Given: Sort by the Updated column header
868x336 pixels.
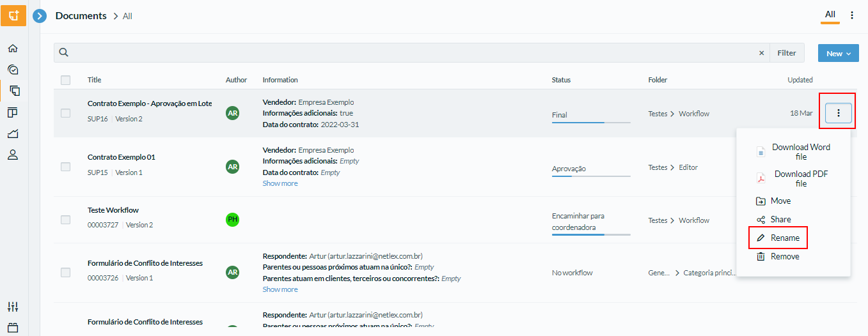Looking at the screenshot, I should pyautogui.click(x=800, y=80).
